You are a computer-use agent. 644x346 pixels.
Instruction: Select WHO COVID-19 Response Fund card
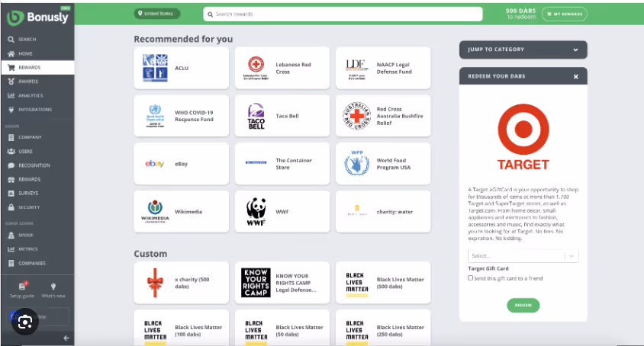(x=181, y=116)
